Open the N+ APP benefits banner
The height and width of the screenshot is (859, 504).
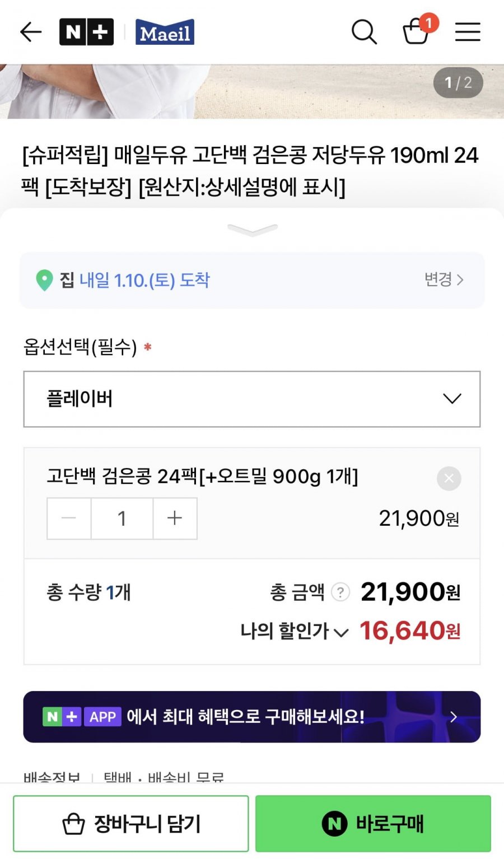click(x=252, y=716)
